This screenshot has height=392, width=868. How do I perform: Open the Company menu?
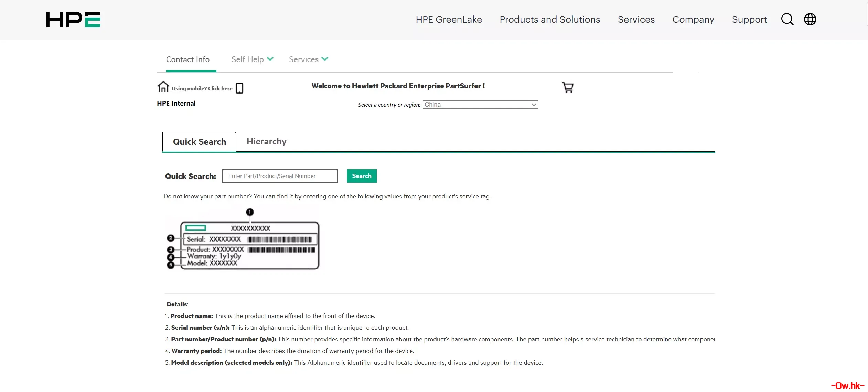coord(693,20)
